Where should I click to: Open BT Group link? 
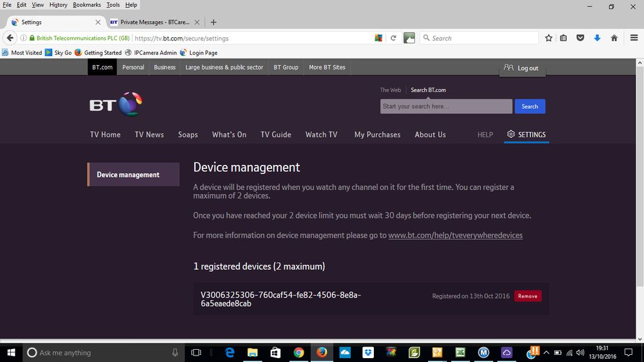click(x=286, y=67)
